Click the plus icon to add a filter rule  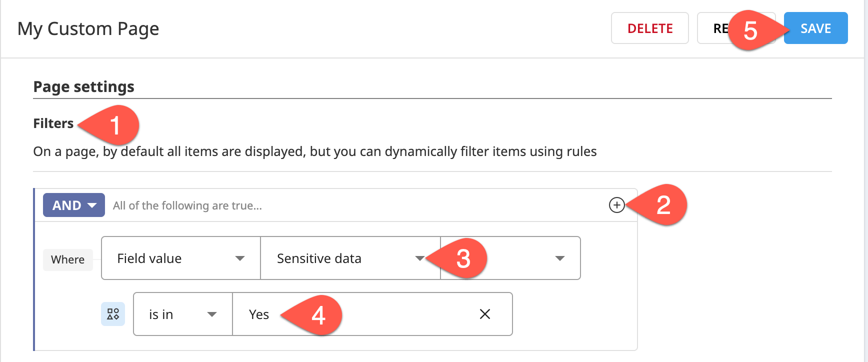(x=616, y=205)
